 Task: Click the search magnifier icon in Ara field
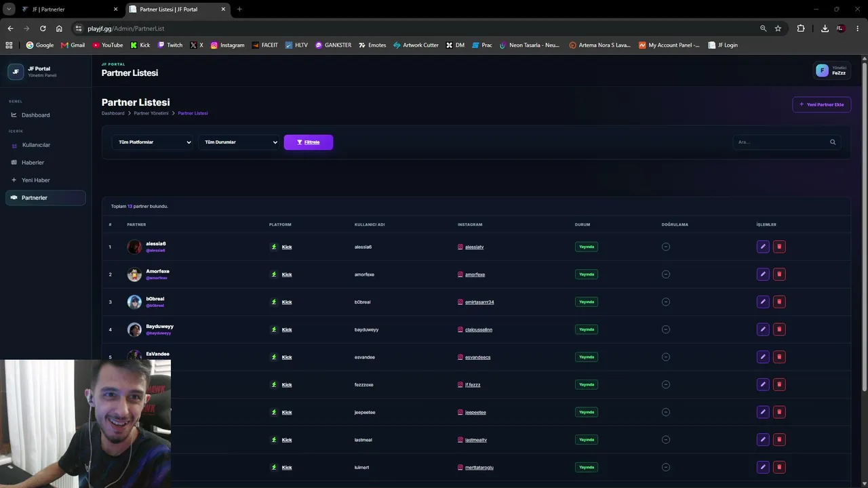coord(833,142)
